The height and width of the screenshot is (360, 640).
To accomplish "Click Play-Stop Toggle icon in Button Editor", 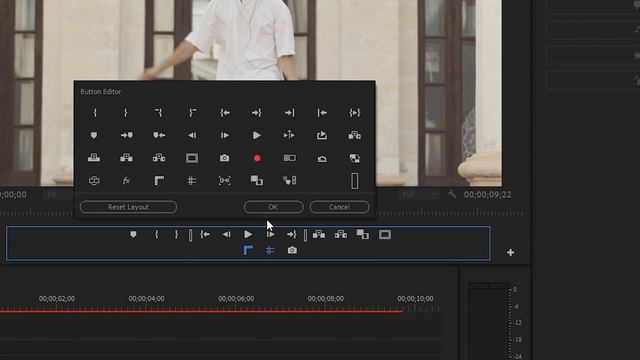I will pos(257,135).
